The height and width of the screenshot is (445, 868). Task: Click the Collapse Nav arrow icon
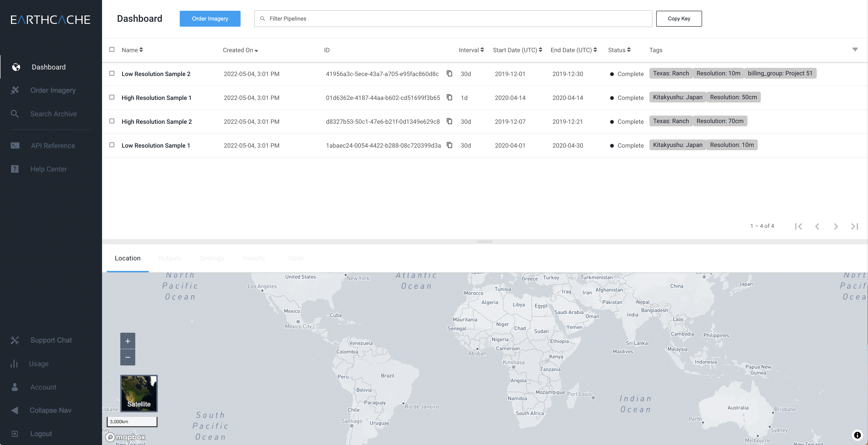pos(15,410)
